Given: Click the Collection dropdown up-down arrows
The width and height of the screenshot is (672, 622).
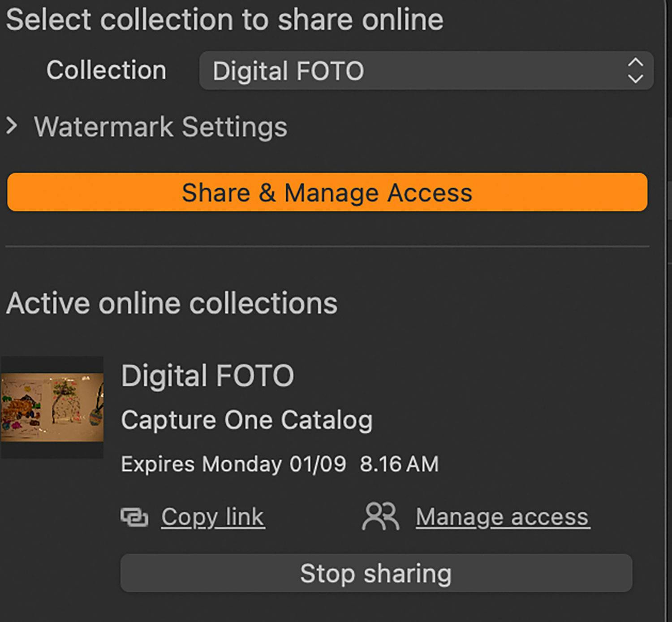Looking at the screenshot, I should 635,71.
